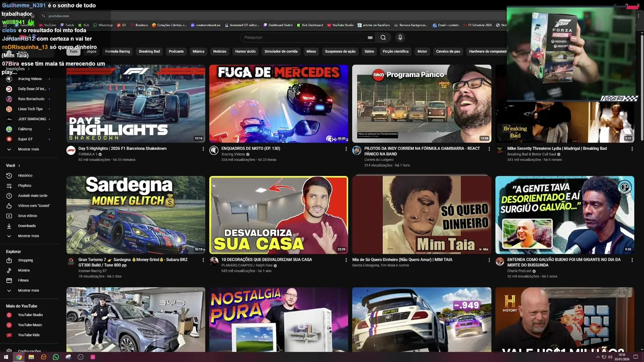Select the Podcasts filter chip

[176, 51]
